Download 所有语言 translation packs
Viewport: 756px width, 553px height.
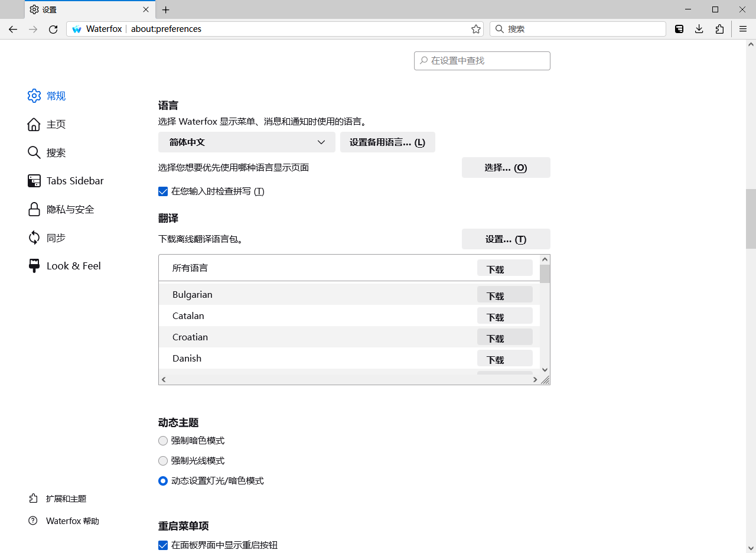(505, 268)
